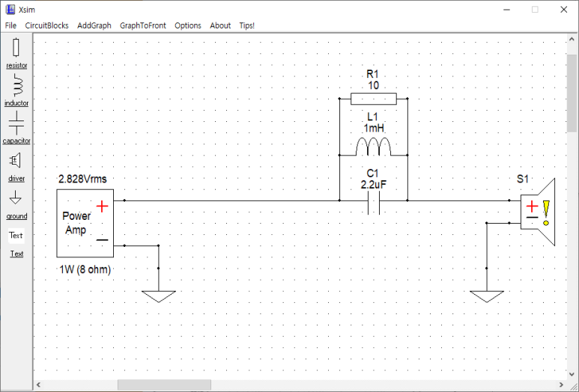Click the vertical scrollbar thumb
The width and height of the screenshot is (579, 392).
572,93
